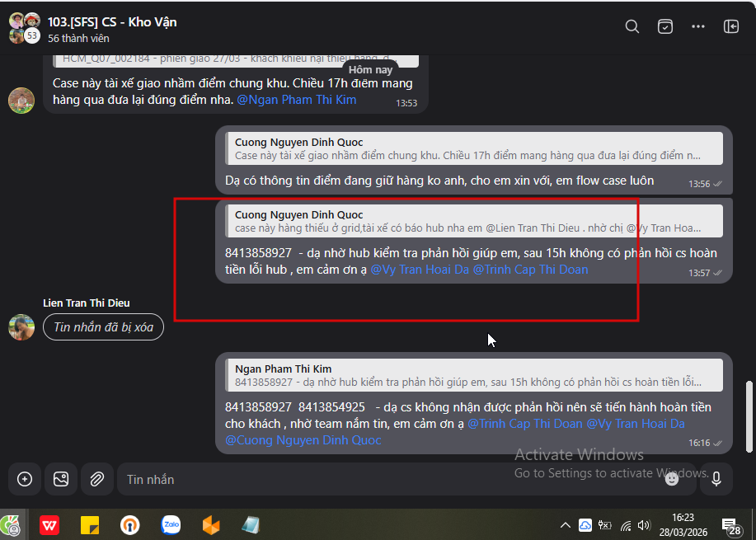Open the search messages magnifier icon

click(x=632, y=26)
